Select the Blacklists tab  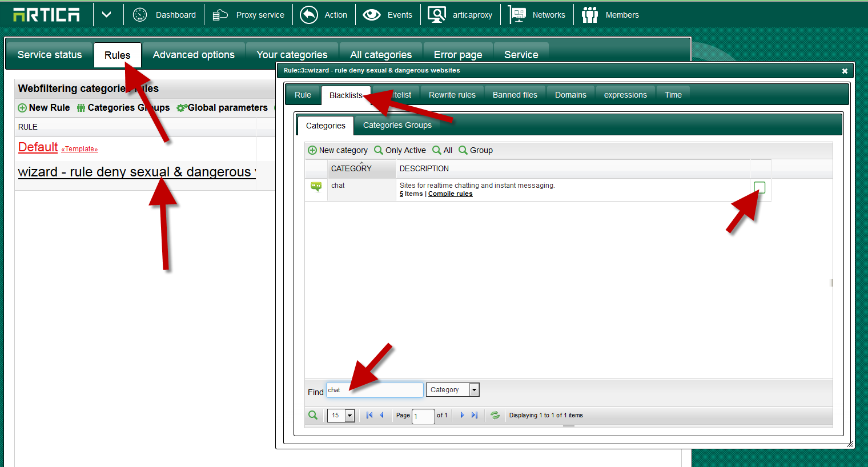point(346,95)
